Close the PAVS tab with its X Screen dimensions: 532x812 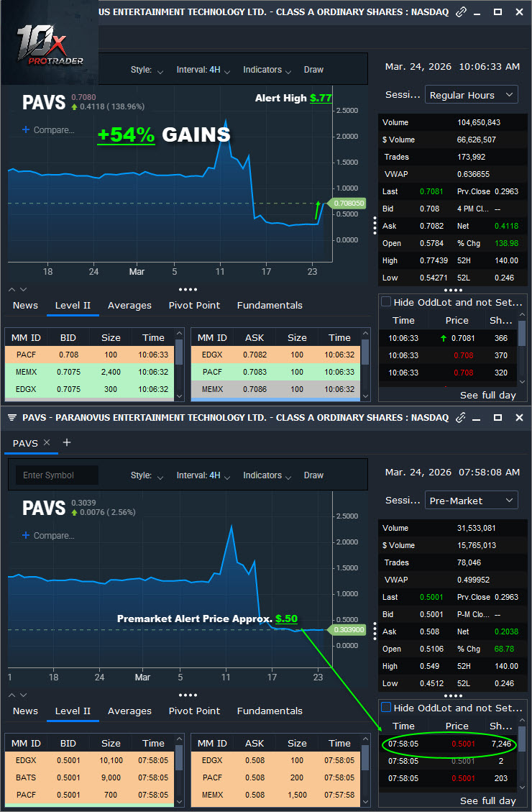tap(47, 443)
